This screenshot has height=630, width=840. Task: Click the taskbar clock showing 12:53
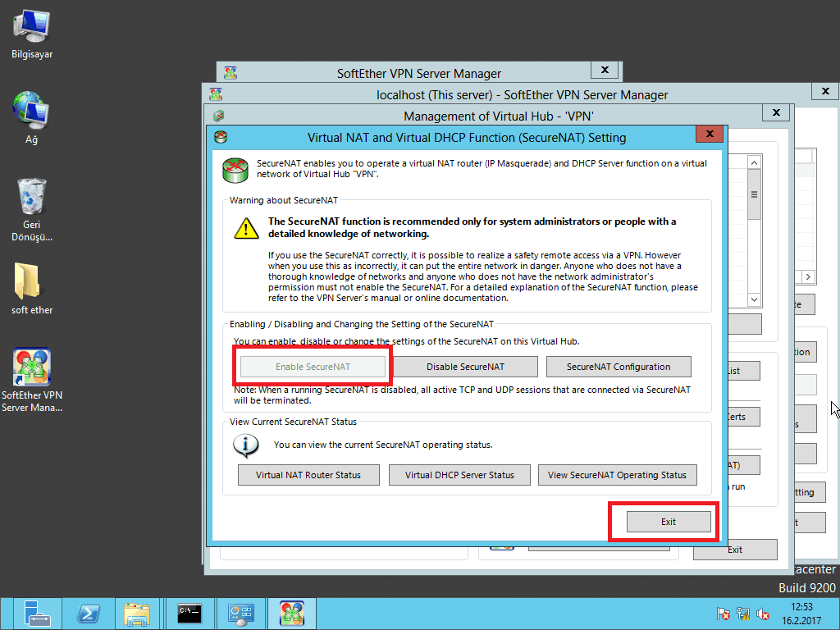point(801,614)
